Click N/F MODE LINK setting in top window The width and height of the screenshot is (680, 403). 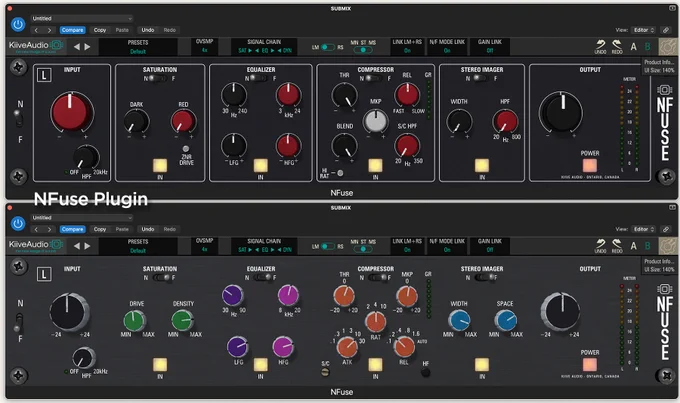(x=447, y=46)
